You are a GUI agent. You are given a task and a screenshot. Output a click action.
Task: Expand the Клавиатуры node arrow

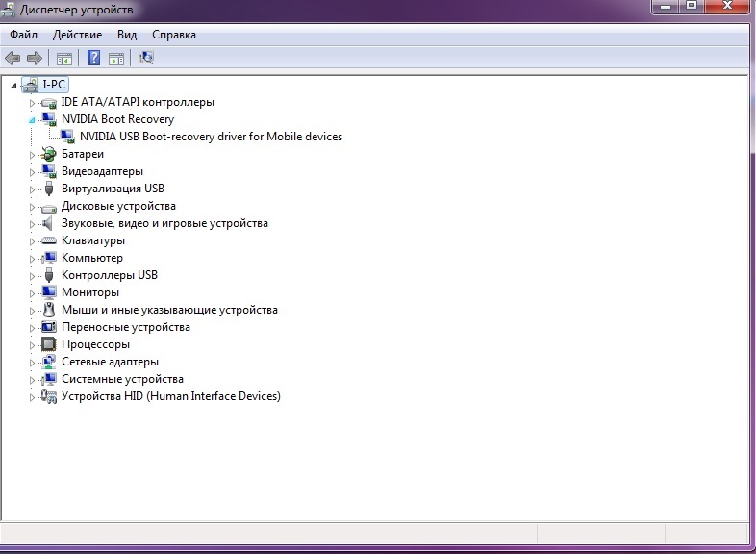(32, 241)
